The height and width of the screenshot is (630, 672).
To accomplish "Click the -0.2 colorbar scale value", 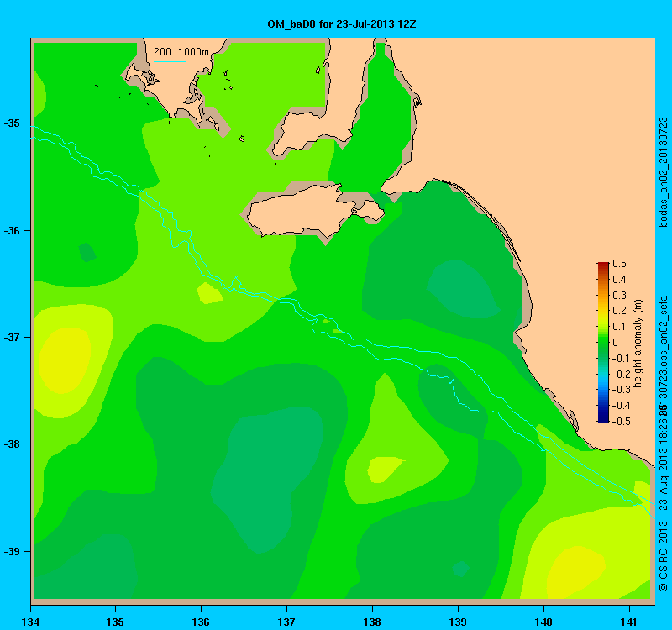I will click(621, 374).
